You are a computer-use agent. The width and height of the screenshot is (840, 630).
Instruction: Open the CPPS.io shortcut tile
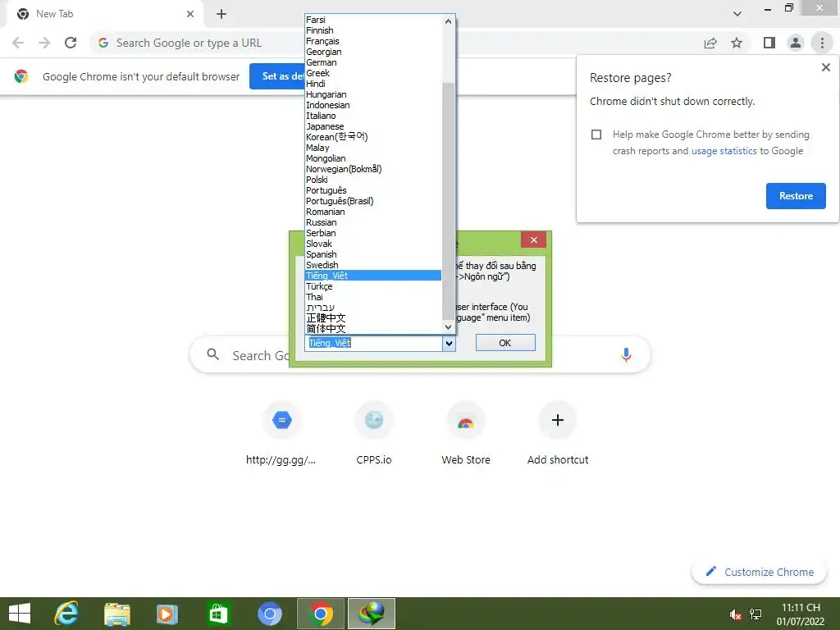pos(374,435)
